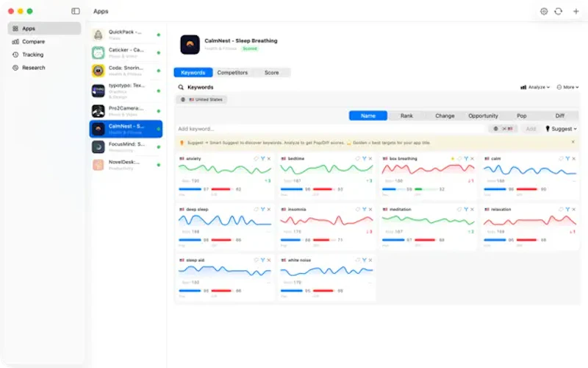Open Apps in the sidebar

pyautogui.click(x=44, y=29)
